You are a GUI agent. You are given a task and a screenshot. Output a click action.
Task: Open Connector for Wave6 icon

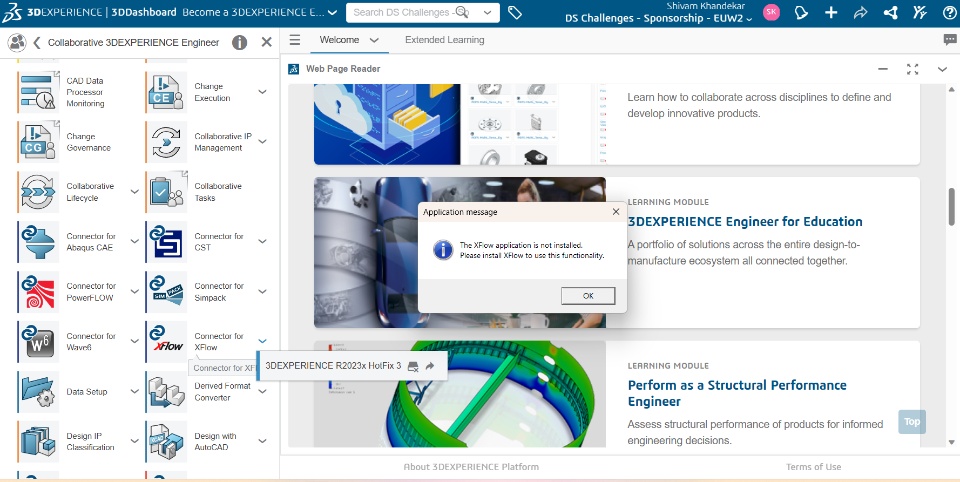(x=39, y=342)
